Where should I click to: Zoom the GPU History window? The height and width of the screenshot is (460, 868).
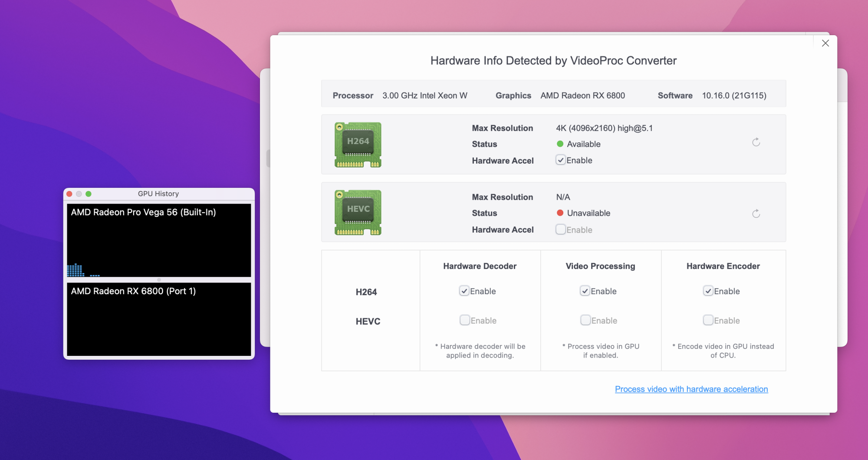(x=89, y=194)
